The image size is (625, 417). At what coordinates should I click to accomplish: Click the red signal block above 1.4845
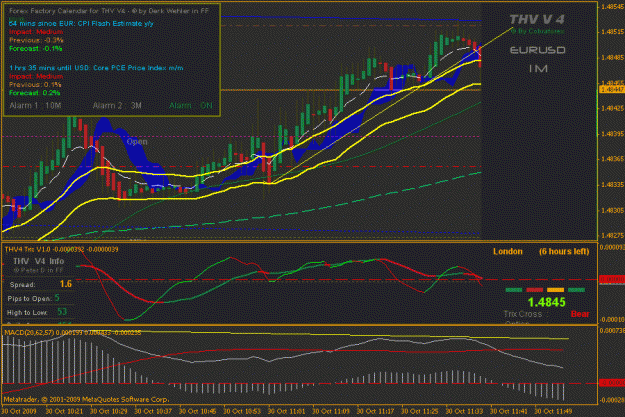pyautogui.click(x=535, y=290)
